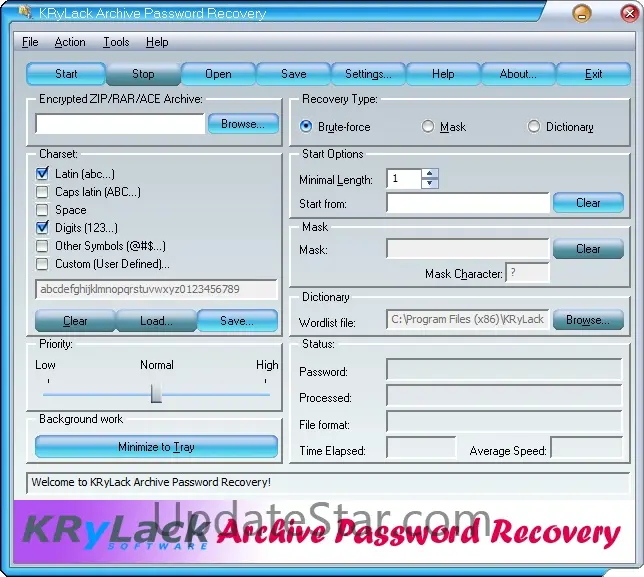Click the Processed status field
Screen dimensions: 644x577
point(504,396)
